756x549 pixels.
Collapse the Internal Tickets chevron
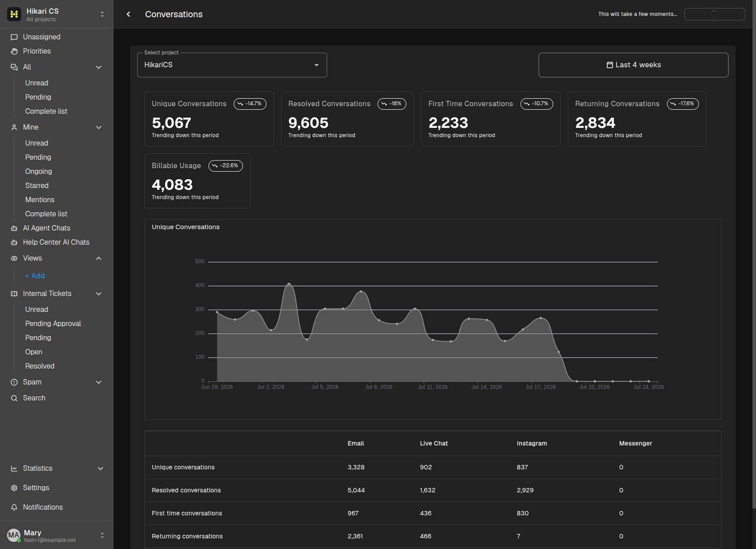pyautogui.click(x=99, y=294)
